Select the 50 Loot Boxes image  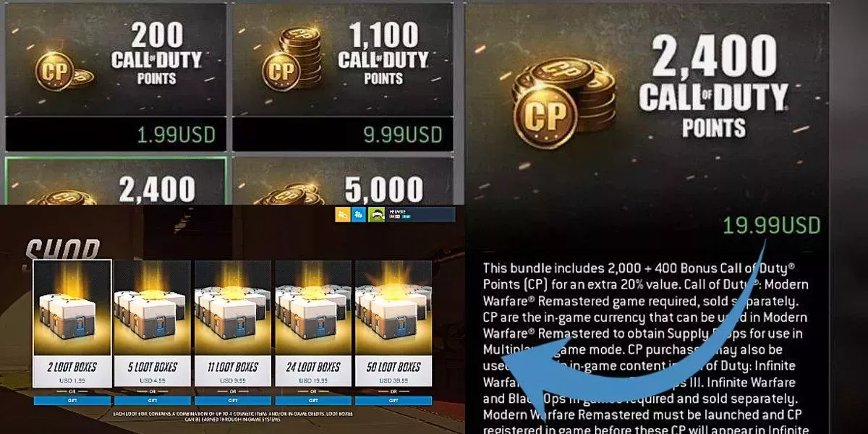[x=393, y=307]
